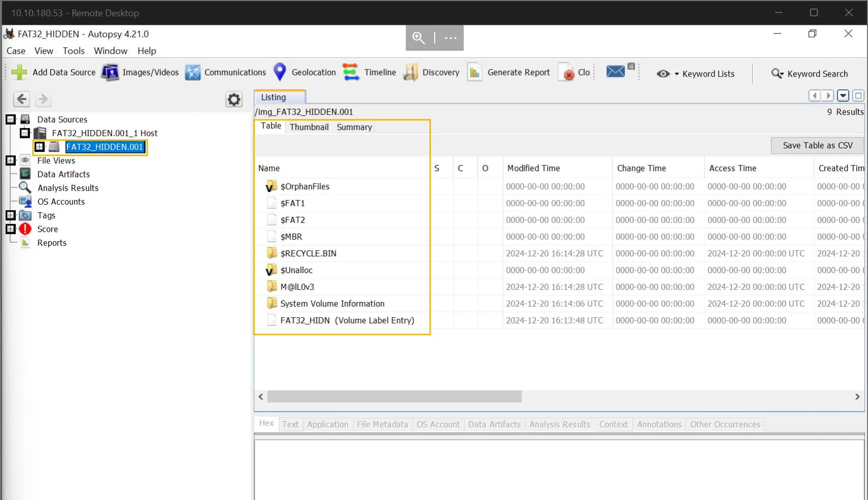Image resolution: width=868 pixels, height=500 pixels.
Task: Expand the FAT32_HIDDEN.001 tree node
Action: [40, 147]
